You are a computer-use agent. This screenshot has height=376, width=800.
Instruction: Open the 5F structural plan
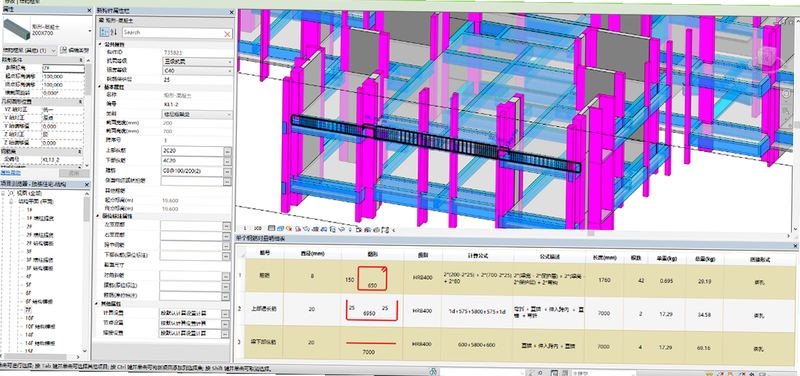click(x=29, y=285)
